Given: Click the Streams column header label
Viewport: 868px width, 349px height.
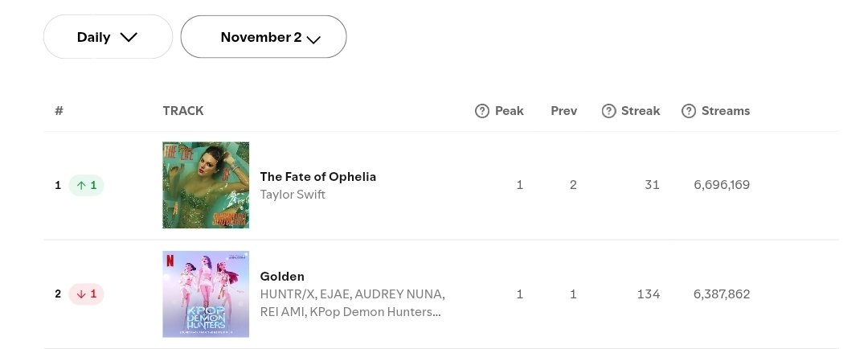Looking at the screenshot, I should click(726, 111).
